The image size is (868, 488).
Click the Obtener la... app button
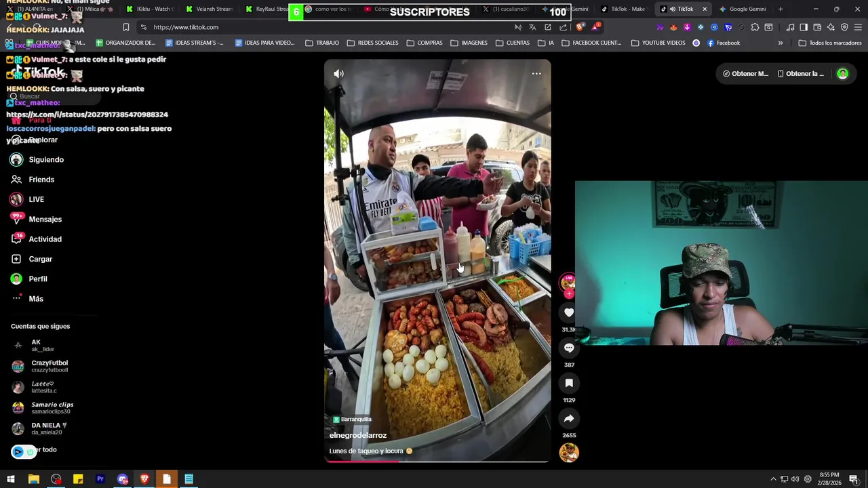click(800, 74)
